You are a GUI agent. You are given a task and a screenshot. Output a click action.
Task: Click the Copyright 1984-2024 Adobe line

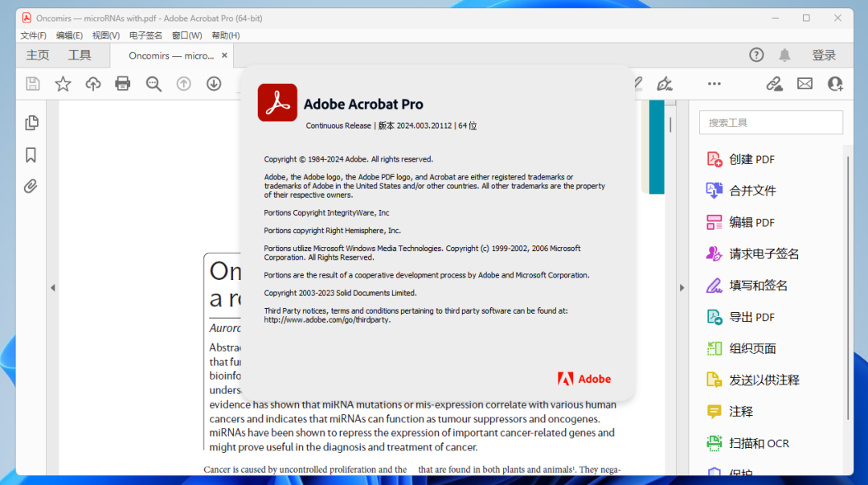click(348, 159)
